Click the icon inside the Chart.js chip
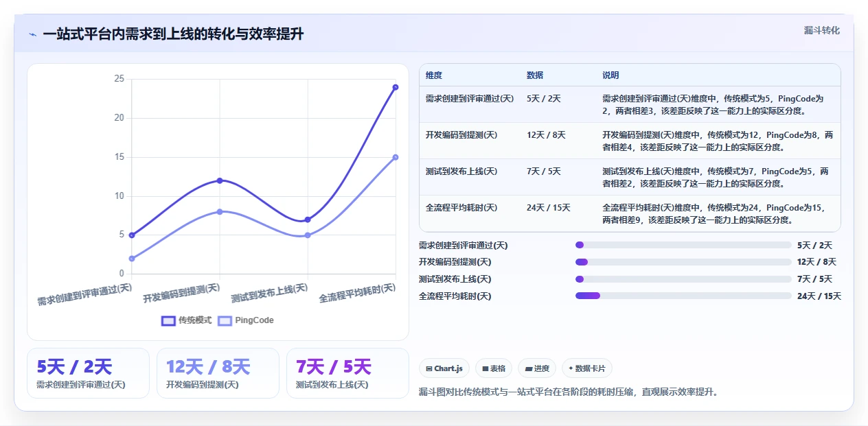The height and width of the screenshot is (426, 868). coord(429,368)
